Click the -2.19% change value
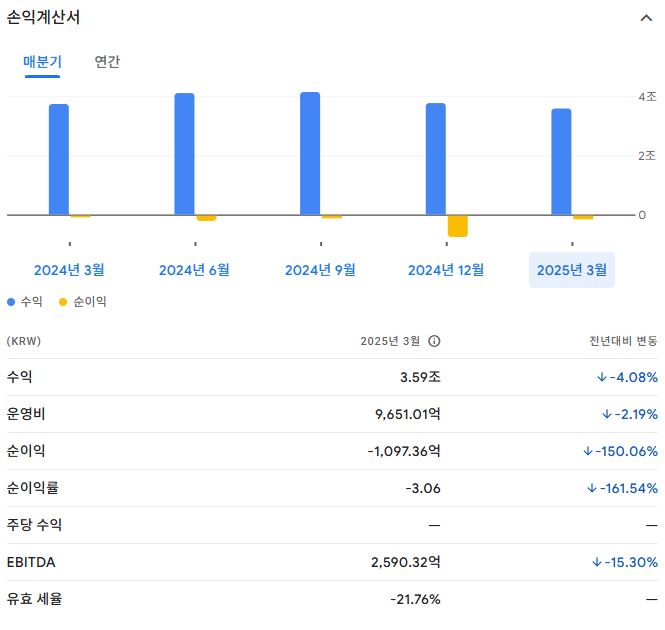 630,414
